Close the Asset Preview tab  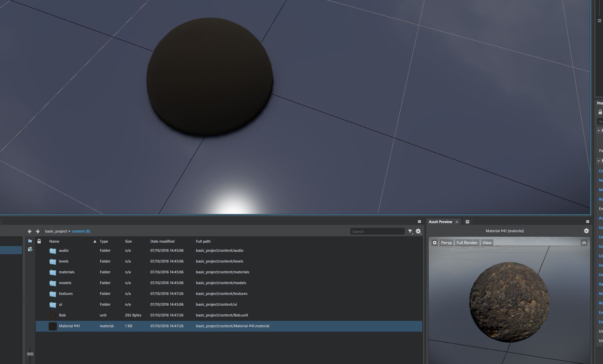tap(457, 222)
